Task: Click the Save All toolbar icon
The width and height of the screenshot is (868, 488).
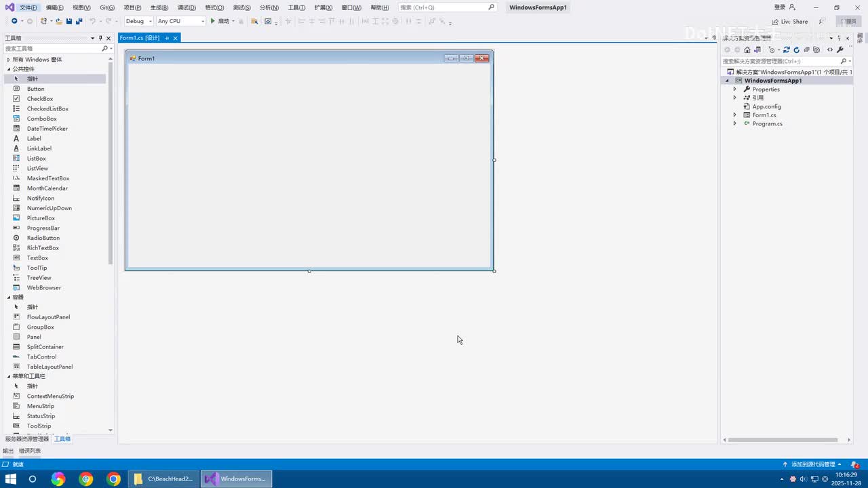Action: click(x=79, y=21)
